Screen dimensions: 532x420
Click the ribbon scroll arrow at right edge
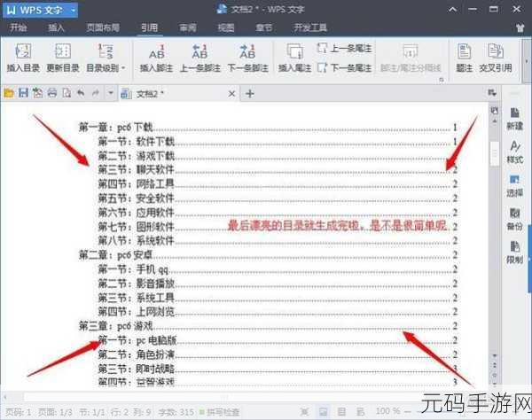click(x=526, y=61)
